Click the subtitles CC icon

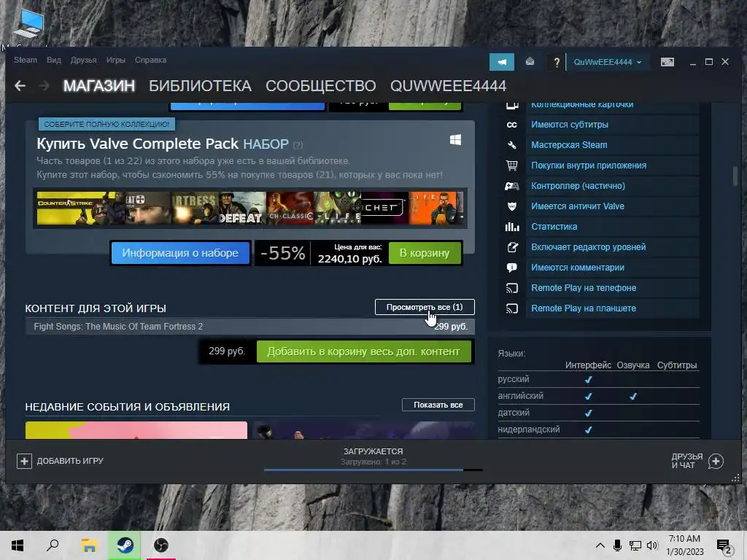[x=511, y=125]
